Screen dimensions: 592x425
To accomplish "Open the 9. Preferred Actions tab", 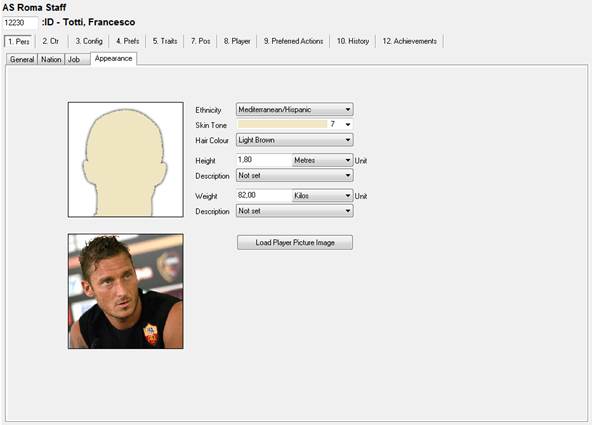I will [x=293, y=41].
